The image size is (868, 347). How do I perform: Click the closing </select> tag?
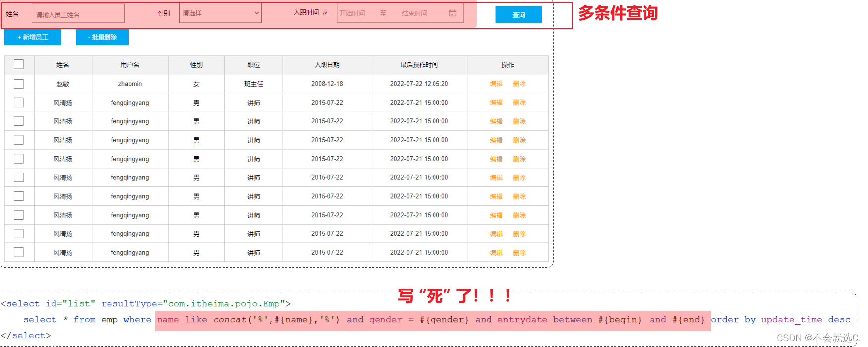click(x=26, y=336)
